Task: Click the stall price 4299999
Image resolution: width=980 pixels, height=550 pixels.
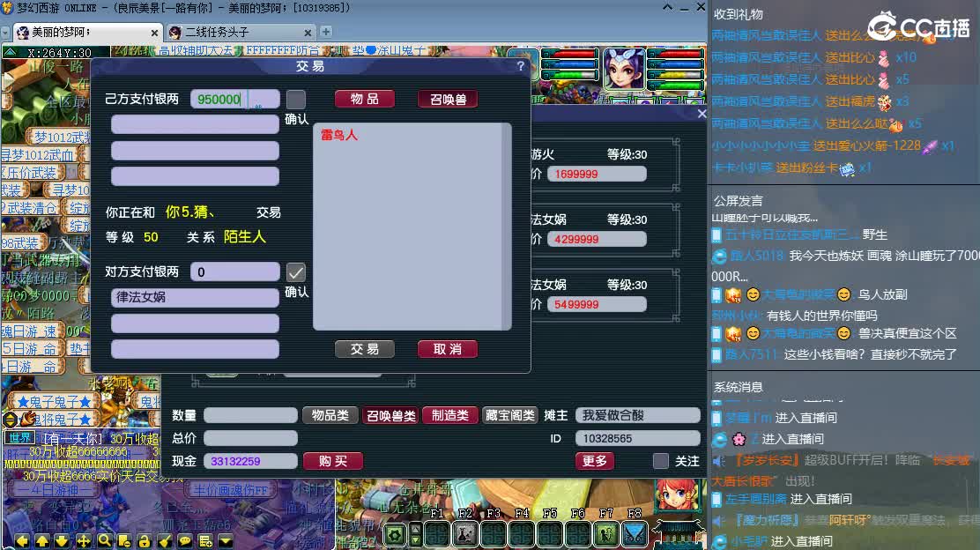Action: (x=597, y=240)
